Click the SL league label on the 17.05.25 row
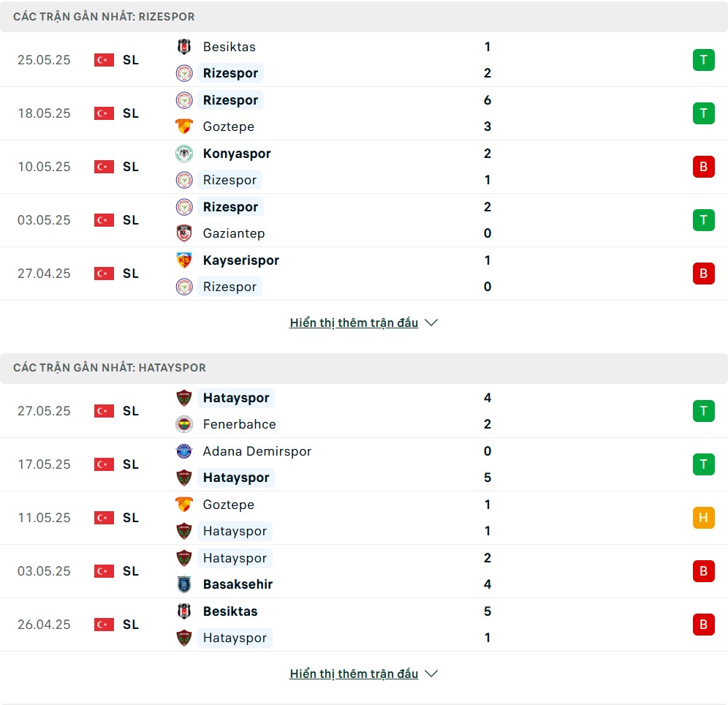 click(130, 464)
